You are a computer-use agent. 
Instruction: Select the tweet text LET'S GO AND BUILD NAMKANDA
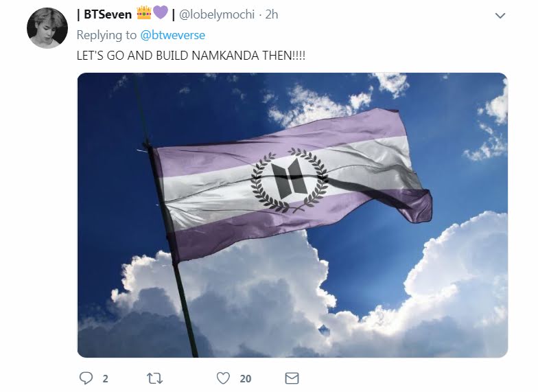pyautogui.click(x=167, y=55)
